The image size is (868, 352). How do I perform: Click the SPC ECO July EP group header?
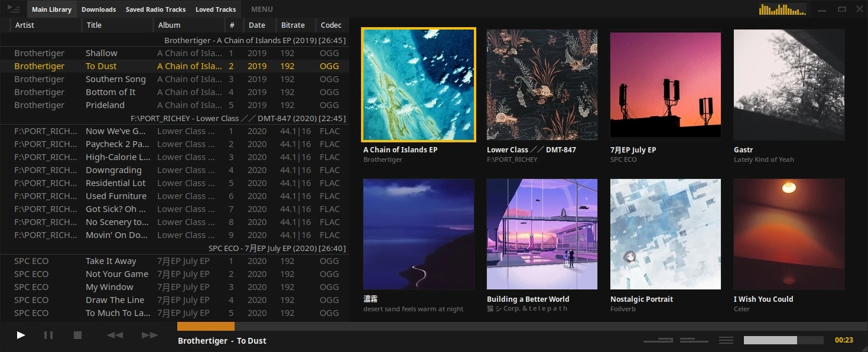[277, 248]
